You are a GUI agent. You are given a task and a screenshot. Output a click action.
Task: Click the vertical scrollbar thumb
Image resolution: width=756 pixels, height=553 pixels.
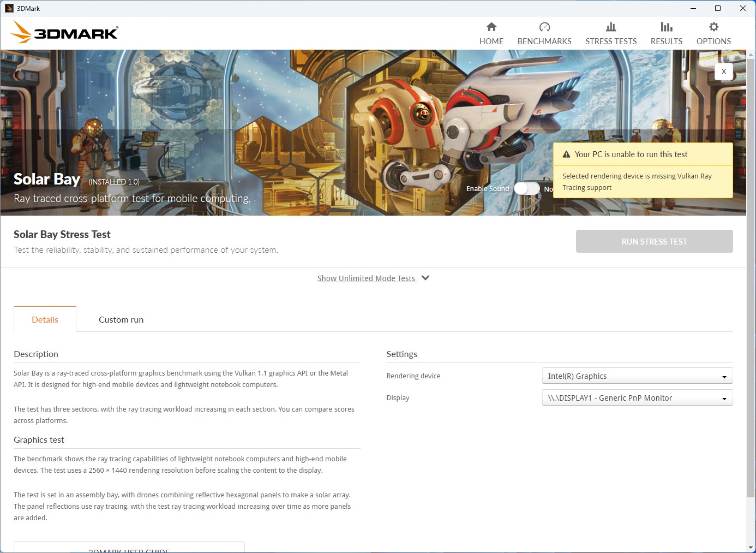tap(751, 278)
